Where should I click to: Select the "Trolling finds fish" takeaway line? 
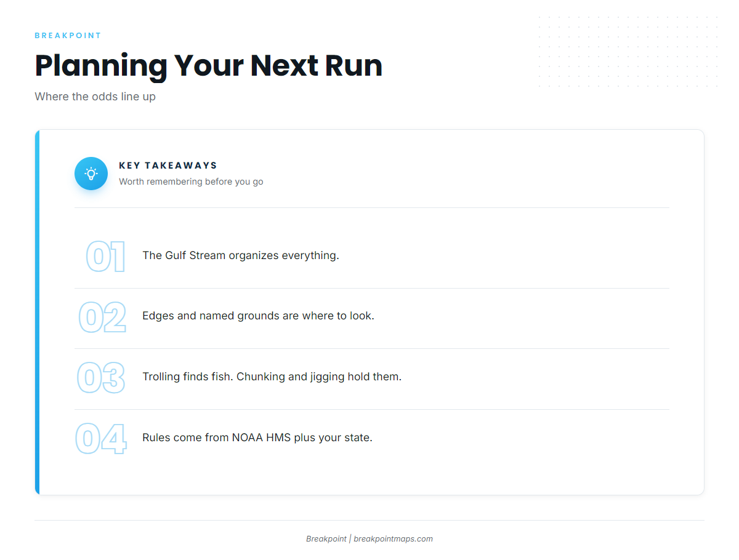pos(272,377)
